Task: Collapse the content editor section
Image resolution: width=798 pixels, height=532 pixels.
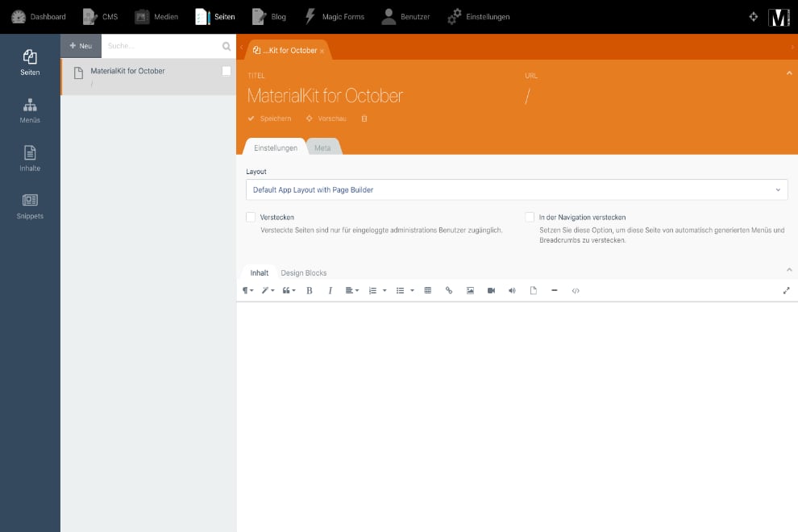Action: (789, 270)
